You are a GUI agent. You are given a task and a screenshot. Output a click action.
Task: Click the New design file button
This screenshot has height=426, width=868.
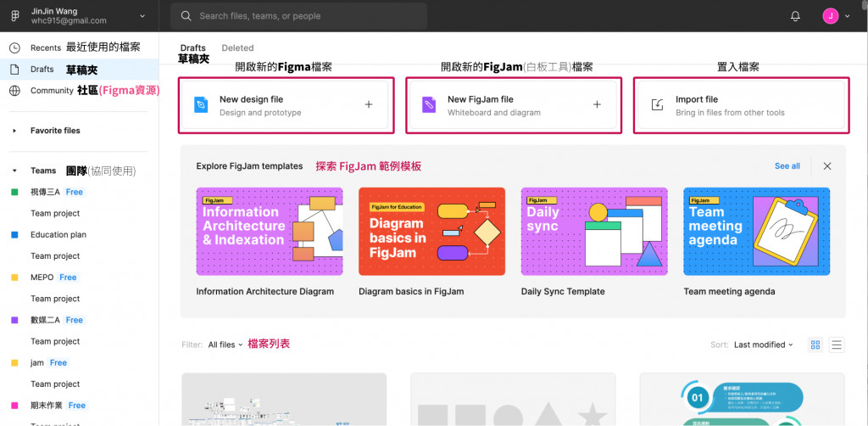point(286,105)
